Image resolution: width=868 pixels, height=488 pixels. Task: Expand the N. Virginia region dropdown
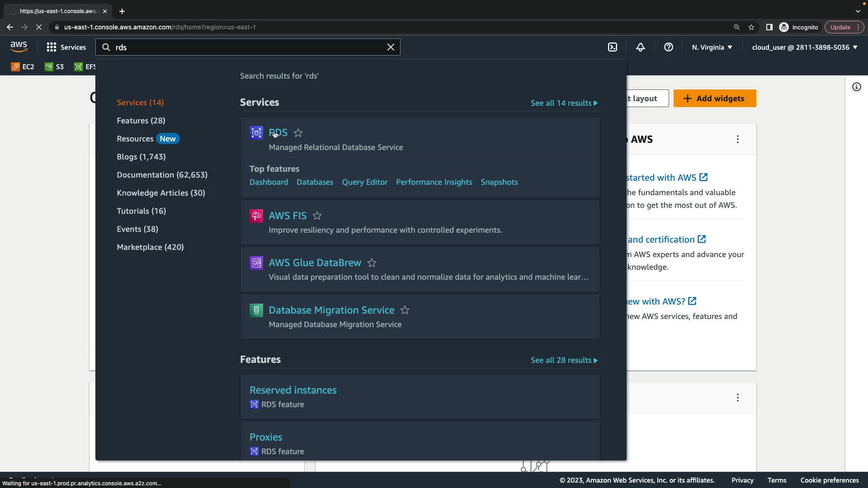click(x=712, y=47)
